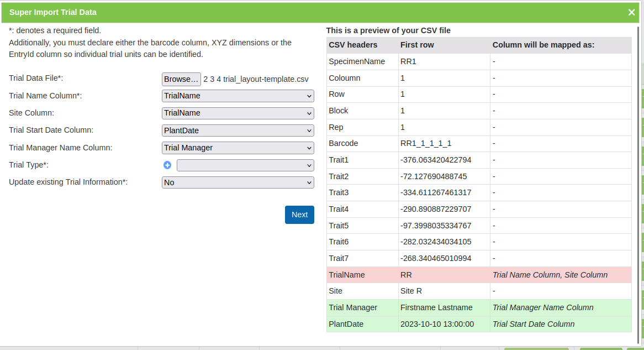Click the CSV headers column heading

click(x=353, y=44)
